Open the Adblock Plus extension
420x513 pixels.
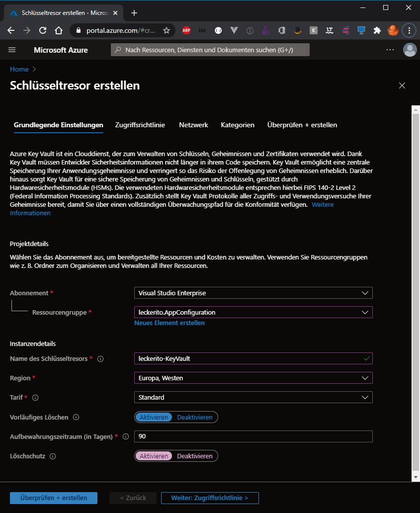[x=186, y=30]
